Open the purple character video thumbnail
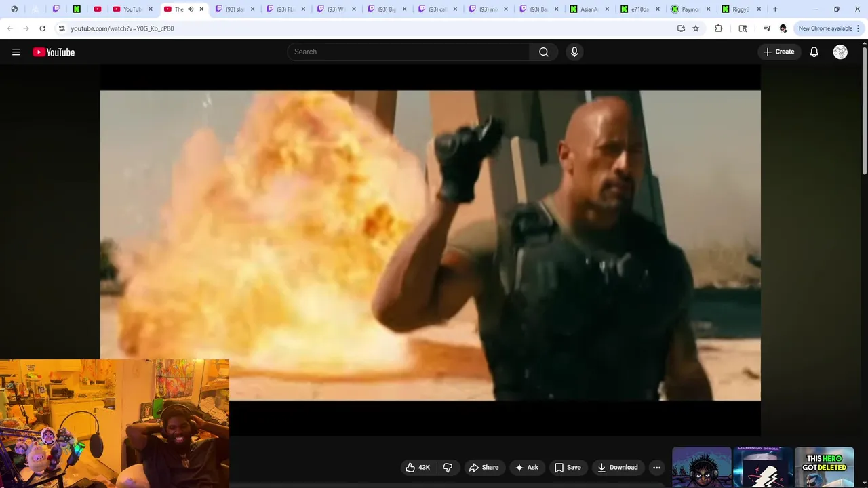 701,467
